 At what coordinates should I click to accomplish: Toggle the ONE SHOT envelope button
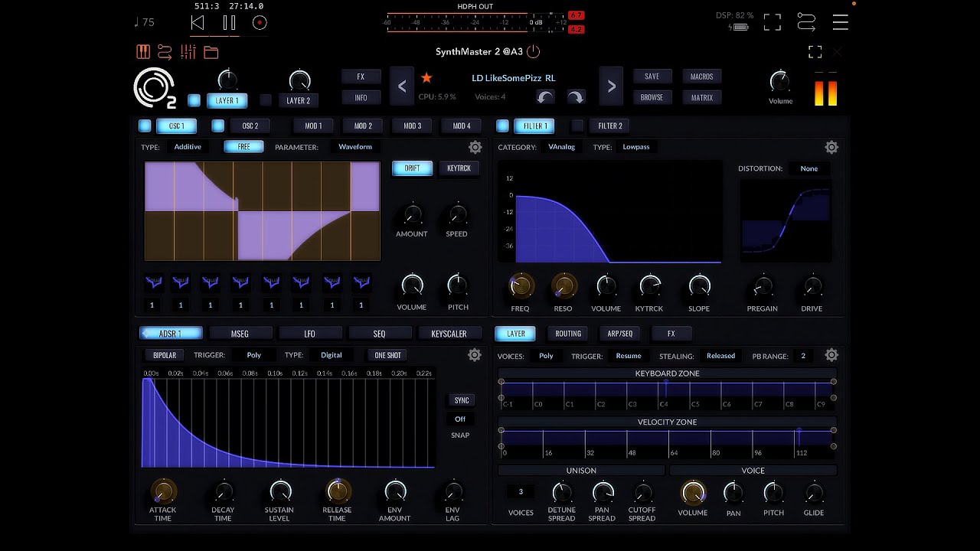pyautogui.click(x=387, y=355)
